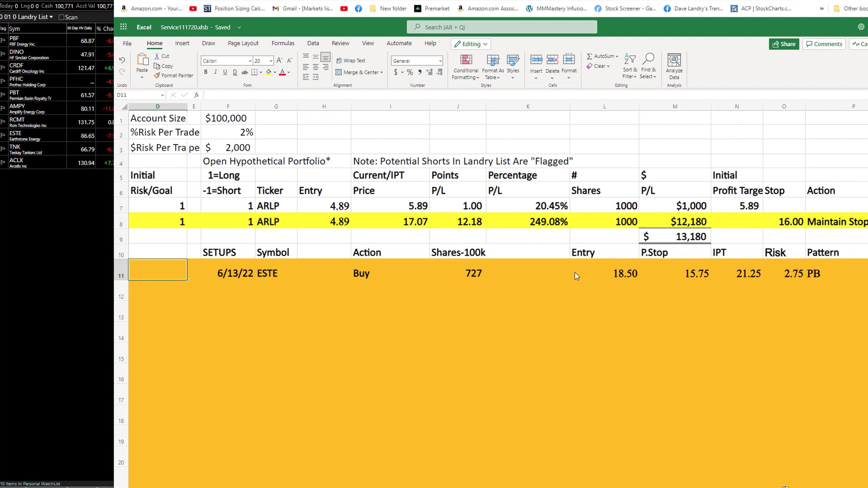Viewport: 868px width, 488px height.
Task: Enable the Scan checkbox in the watchlist
Action: pos(61,17)
